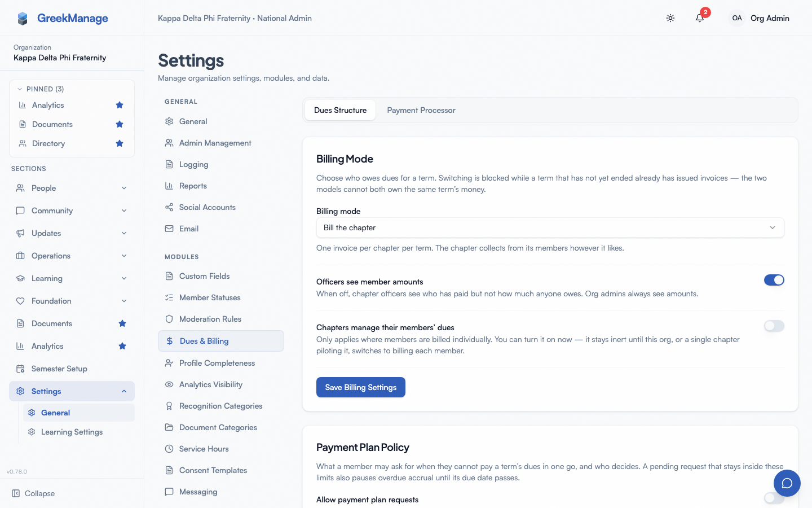Toggle Allow payment plan requests switch
Screen dimensions: 812x508
pyautogui.click(x=774, y=498)
